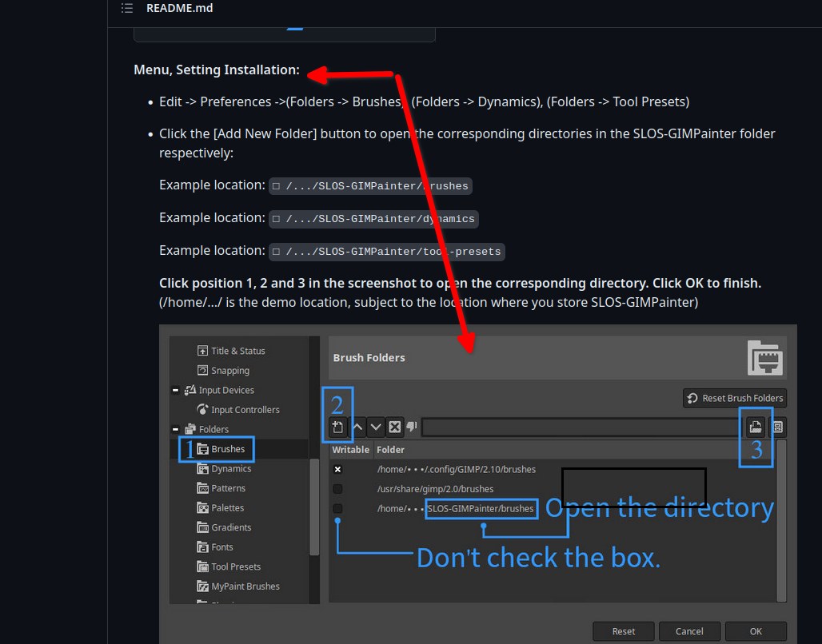The height and width of the screenshot is (644, 822).
Task: Click the SLOS-GIMPainter/dynamics code example
Action: (373, 219)
